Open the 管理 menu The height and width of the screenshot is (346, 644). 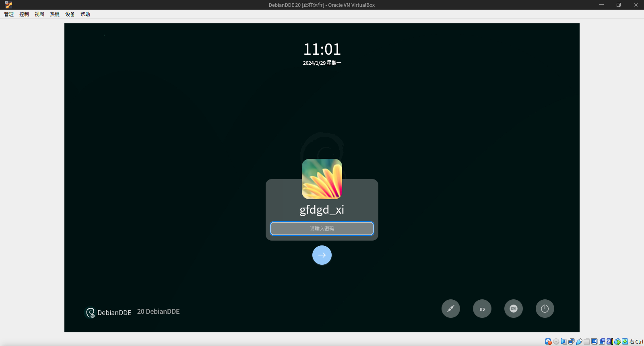[9, 14]
